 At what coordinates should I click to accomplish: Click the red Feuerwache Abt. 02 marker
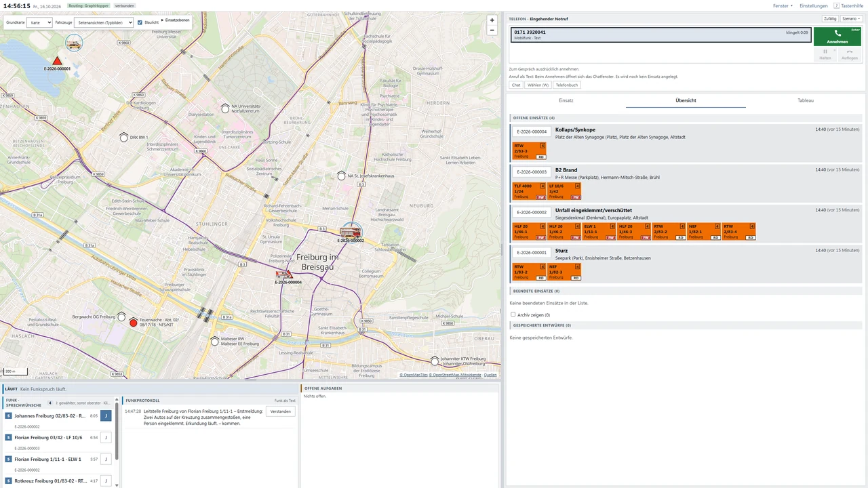click(x=134, y=322)
